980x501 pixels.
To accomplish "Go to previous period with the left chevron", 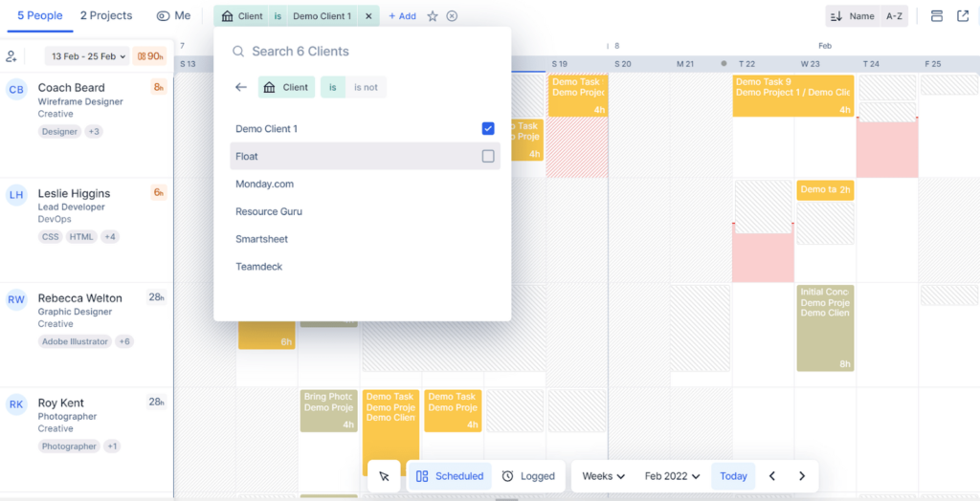I will point(772,476).
